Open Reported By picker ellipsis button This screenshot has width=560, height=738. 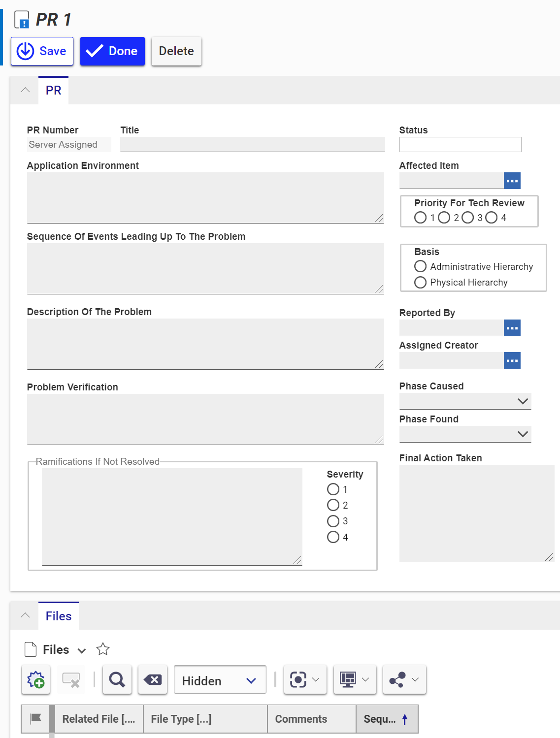pyautogui.click(x=512, y=328)
